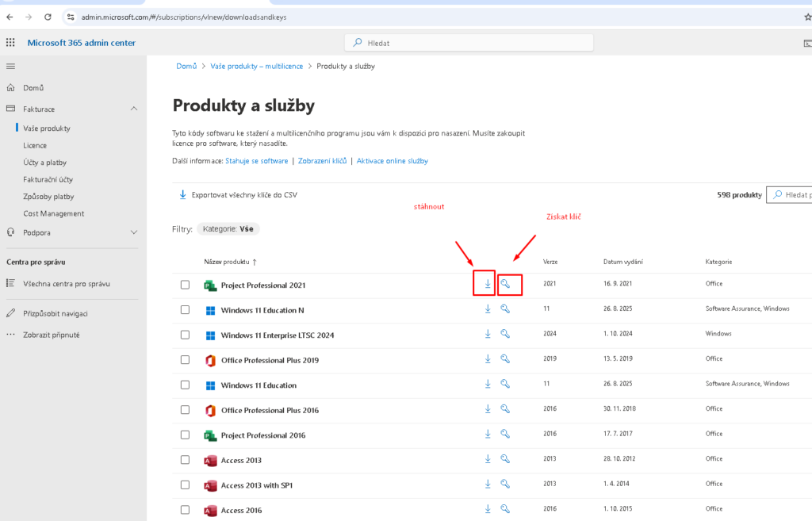Show key for Windows 11 Enterprise LTSC 2024

click(x=505, y=334)
